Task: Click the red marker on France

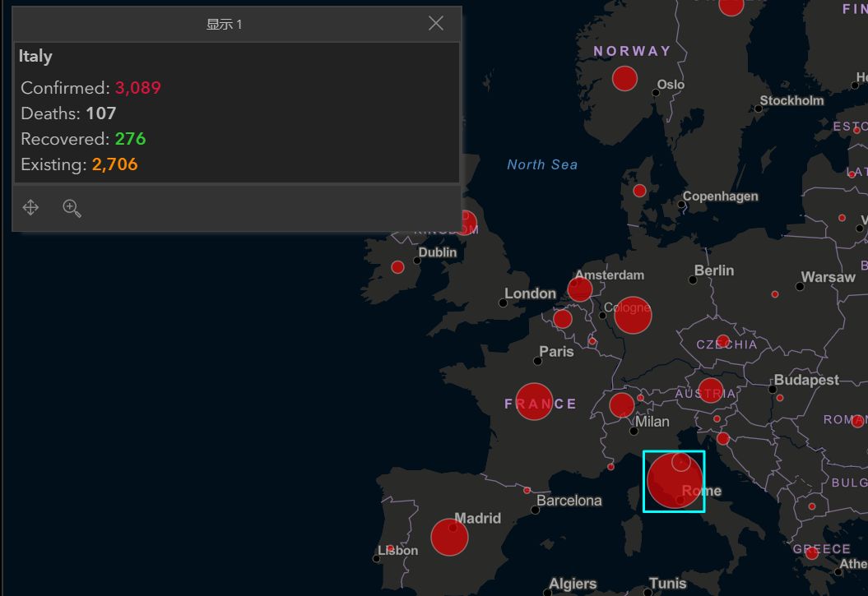Action: [x=534, y=401]
